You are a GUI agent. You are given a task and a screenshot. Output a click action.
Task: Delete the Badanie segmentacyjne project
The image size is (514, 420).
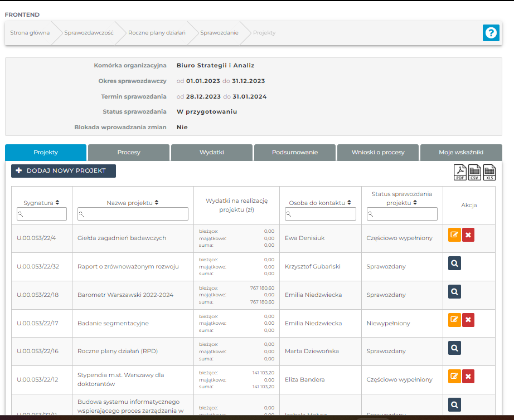[x=468, y=320]
